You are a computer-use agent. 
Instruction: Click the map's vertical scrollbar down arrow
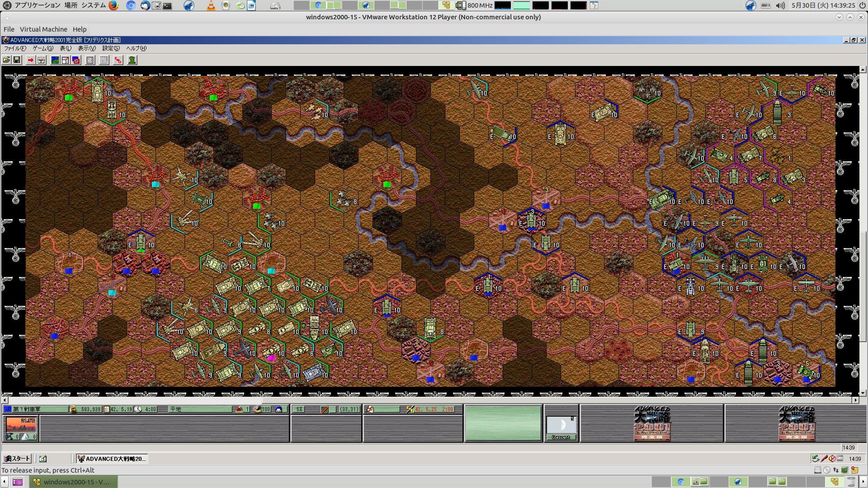pos(863,393)
